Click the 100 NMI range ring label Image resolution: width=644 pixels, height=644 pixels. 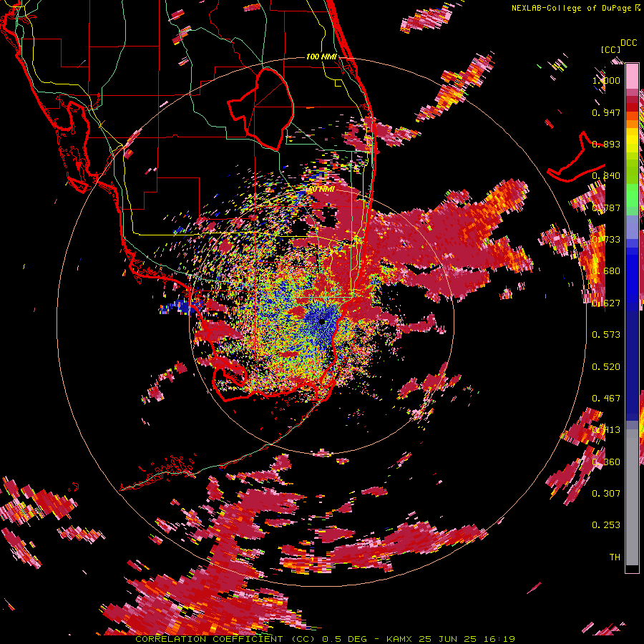321,57
